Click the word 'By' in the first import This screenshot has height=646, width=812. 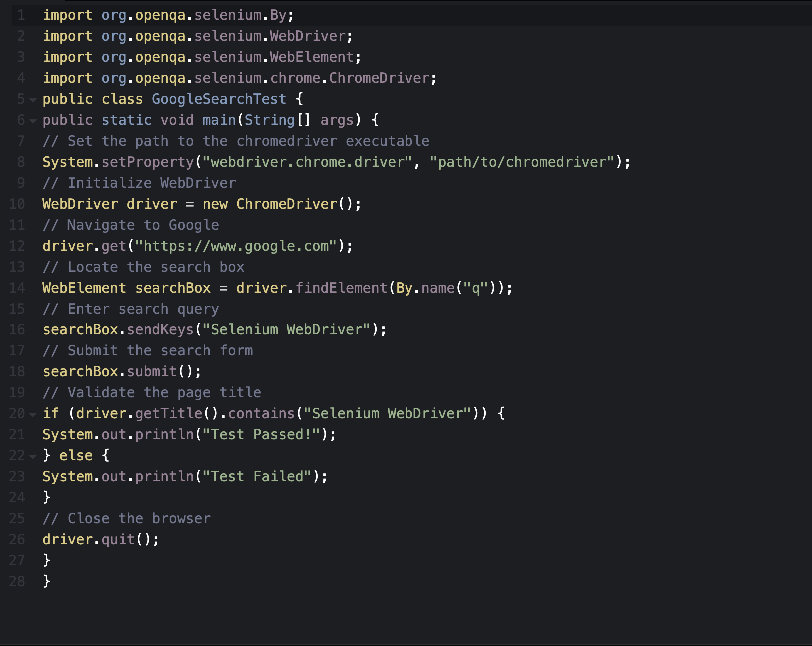(278, 15)
